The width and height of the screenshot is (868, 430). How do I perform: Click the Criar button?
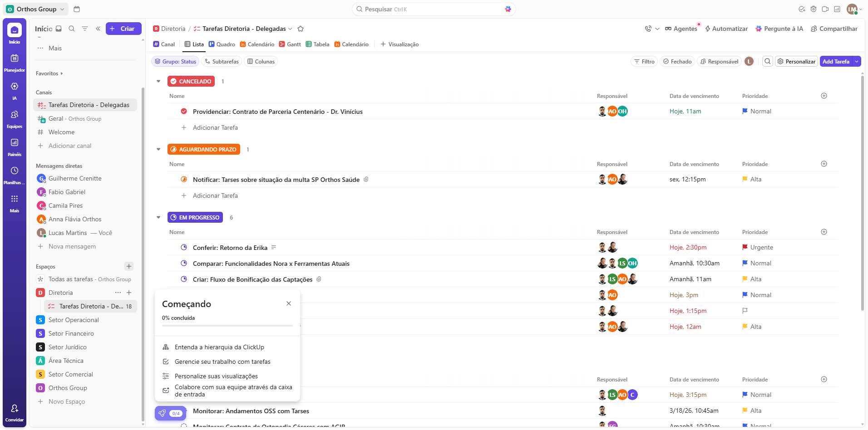(x=123, y=29)
